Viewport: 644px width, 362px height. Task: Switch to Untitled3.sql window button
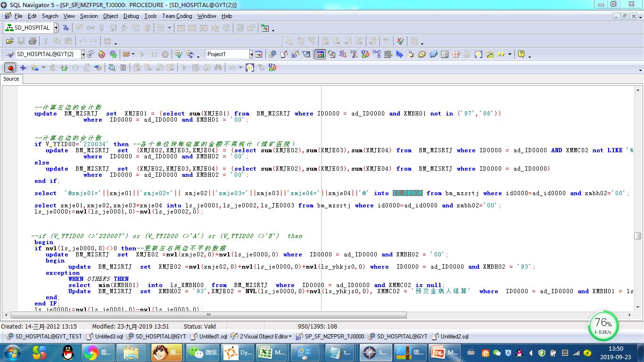tap(105, 337)
